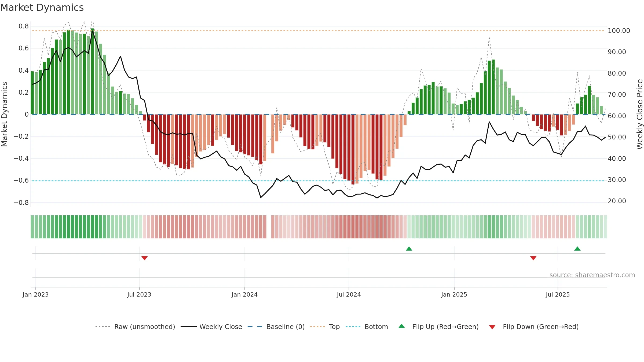The height and width of the screenshot is (362, 644).
Task: Click the −0.2 dynamics tick label
Action: click(21, 136)
